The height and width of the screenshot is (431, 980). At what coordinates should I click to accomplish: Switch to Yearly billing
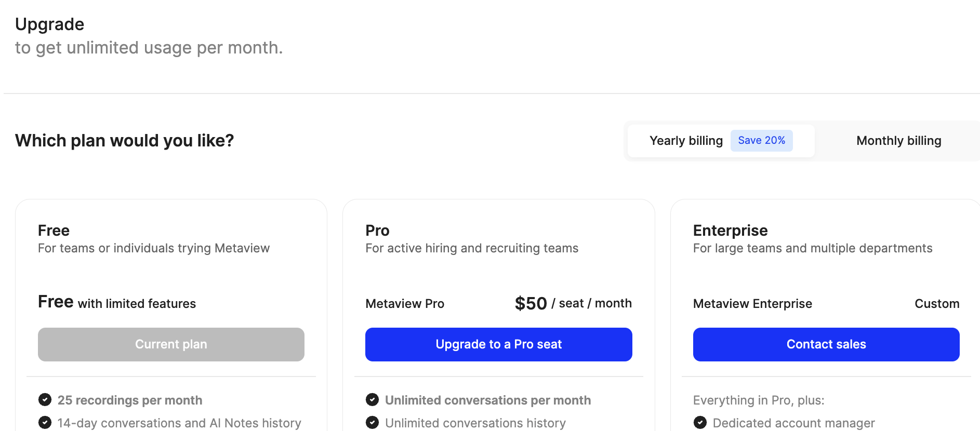pos(686,140)
